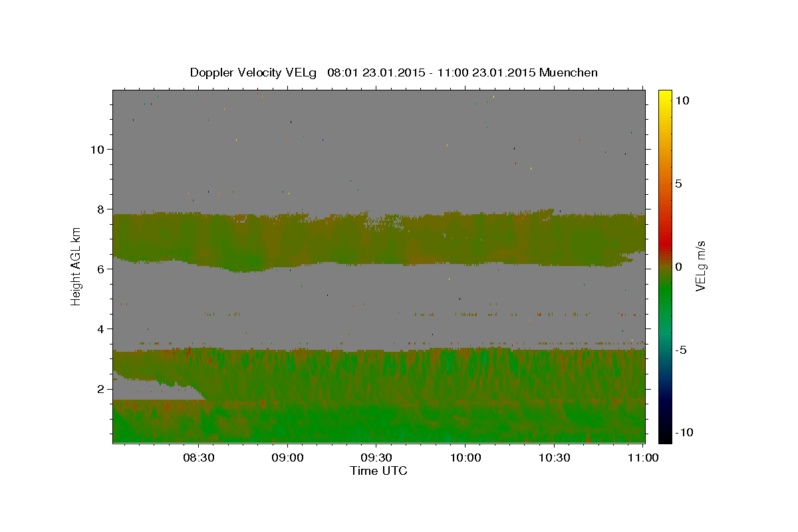Click the 08:30 time tick label

[x=199, y=458]
